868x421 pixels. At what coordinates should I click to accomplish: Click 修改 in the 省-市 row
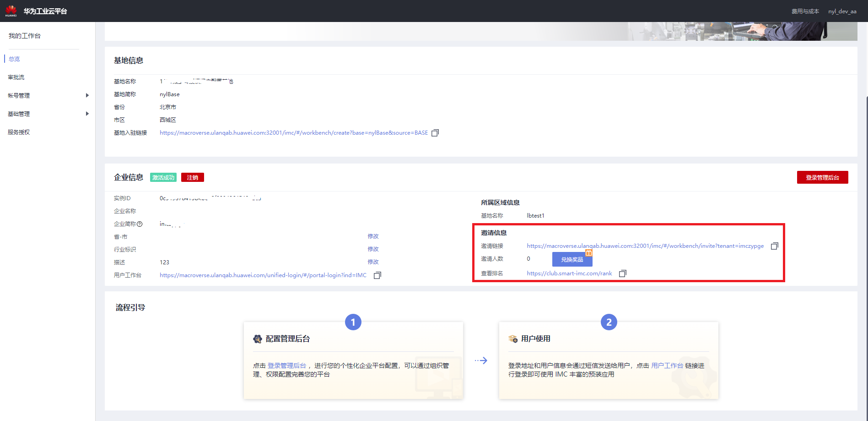pyautogui.click(x=373, y=236)
